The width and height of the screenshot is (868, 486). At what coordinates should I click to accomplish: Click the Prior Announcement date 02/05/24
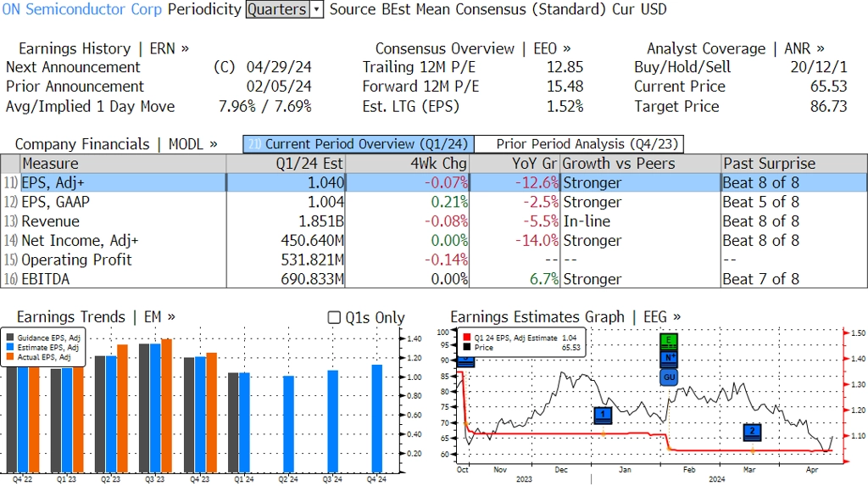click(x=279, y=87)
